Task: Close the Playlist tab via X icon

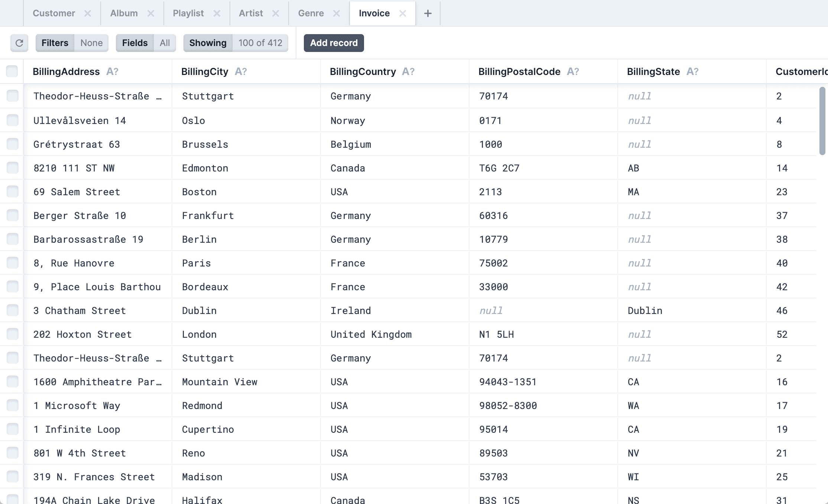Action: (217, 13)
